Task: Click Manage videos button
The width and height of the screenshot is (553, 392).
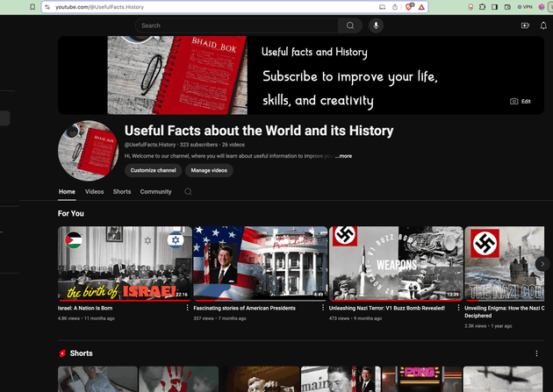Action: (209, 170)
